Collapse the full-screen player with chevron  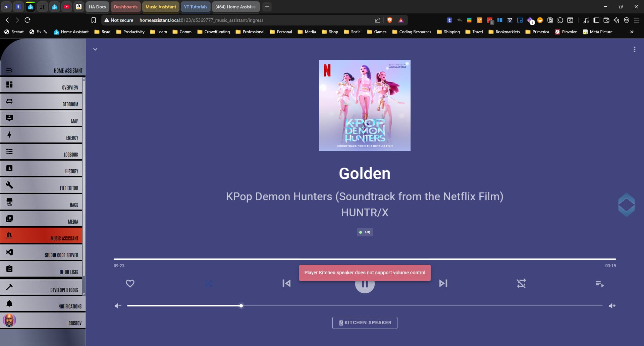point(95,49)
